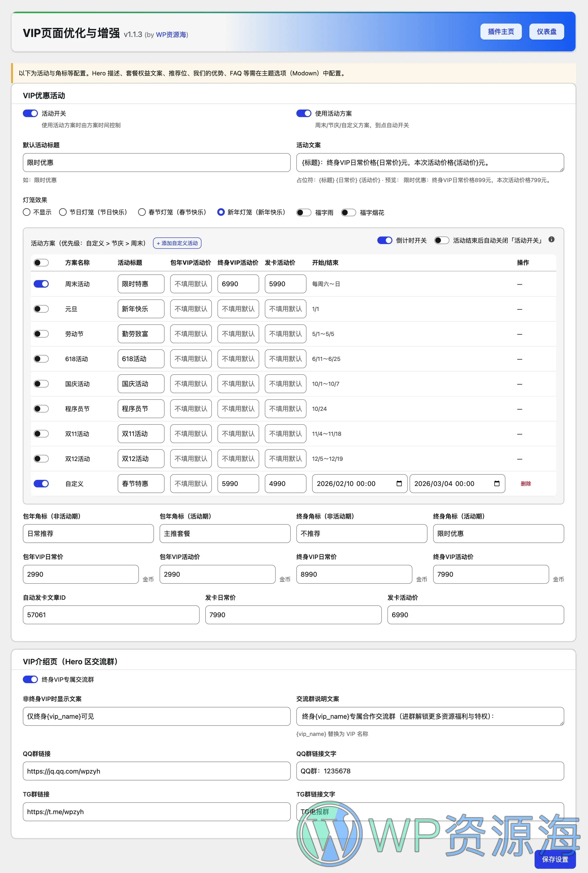The height and width of the screenshot is (873, 588).
Task: Open the end date calendar picker for 自定义 activity
Action: tap(497, 484)
